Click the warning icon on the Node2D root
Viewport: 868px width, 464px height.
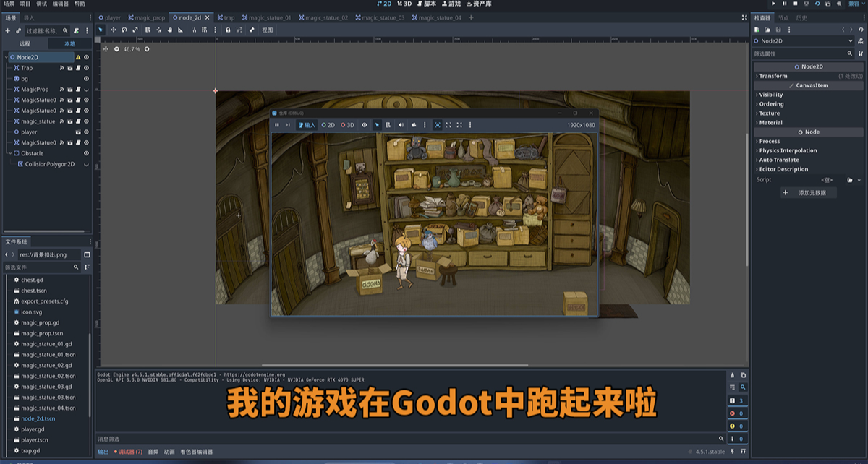tap(77, 56)
